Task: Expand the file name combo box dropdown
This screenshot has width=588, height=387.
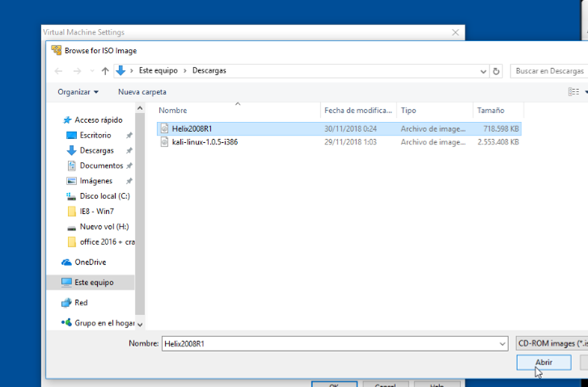Action: [x=502, y=343]
